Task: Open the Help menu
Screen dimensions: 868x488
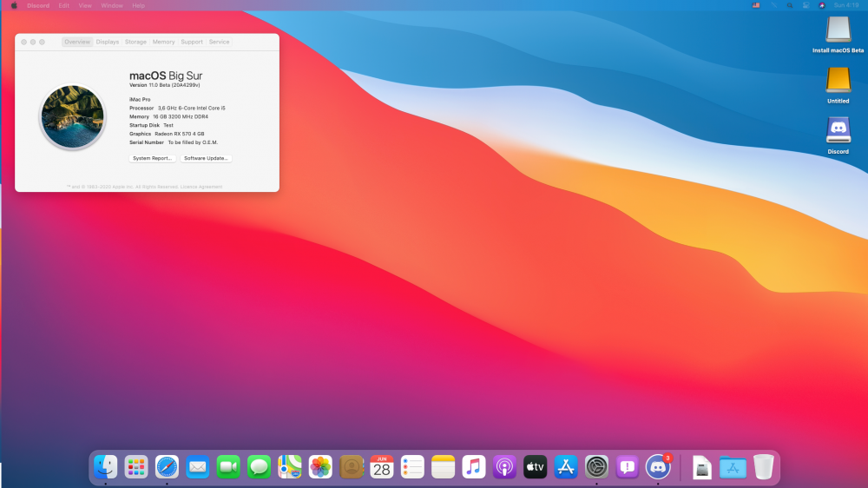Action: click(138, 5)
